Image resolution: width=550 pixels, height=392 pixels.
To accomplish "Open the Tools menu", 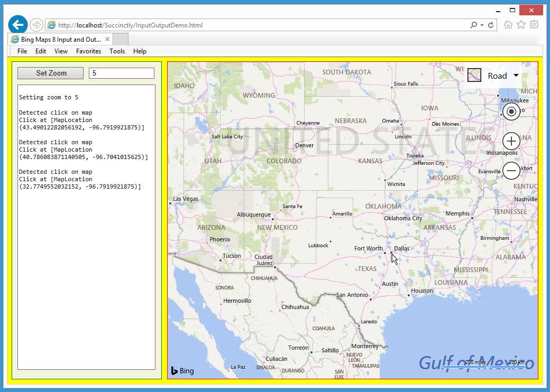I will 117,51.
